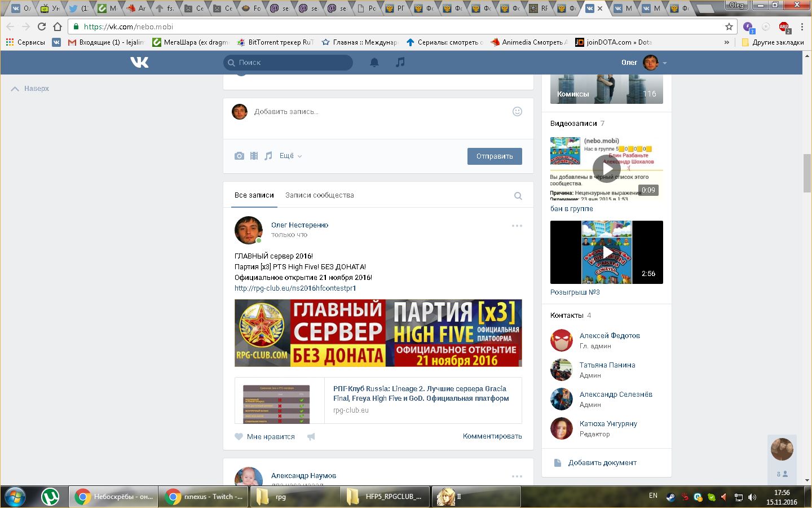Click the volume icon in system tray
The image size is (812, 508).
click(752, 497)
